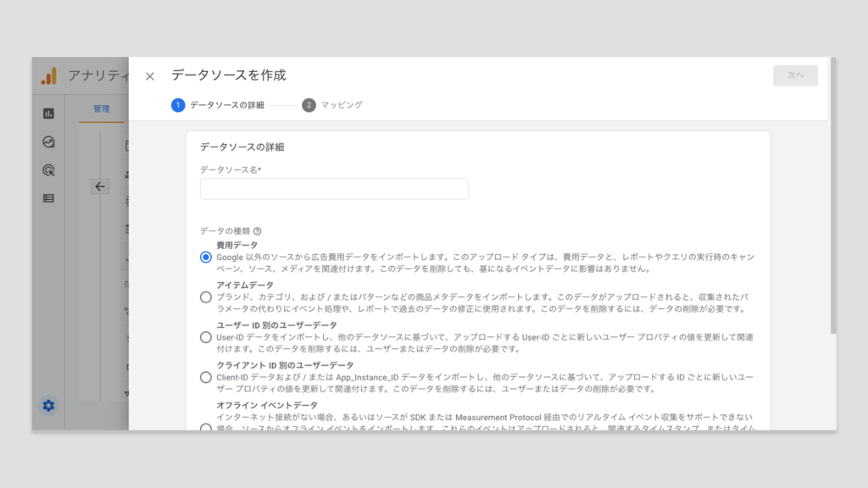
Task: Select the オフライン イベントデータ radio button
Action: pyautogui.click(x=206, y=426)
